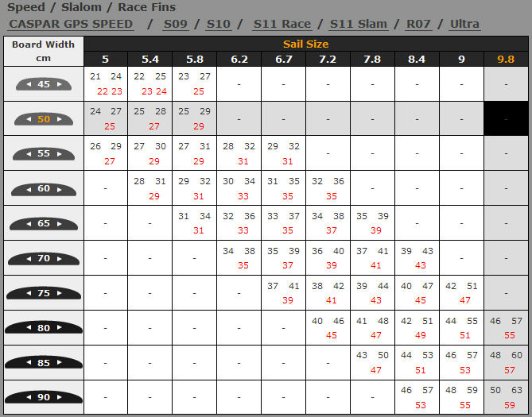Select sail size 5.8 column header
Screen dimensions: 532x417
tap(194, 59)
